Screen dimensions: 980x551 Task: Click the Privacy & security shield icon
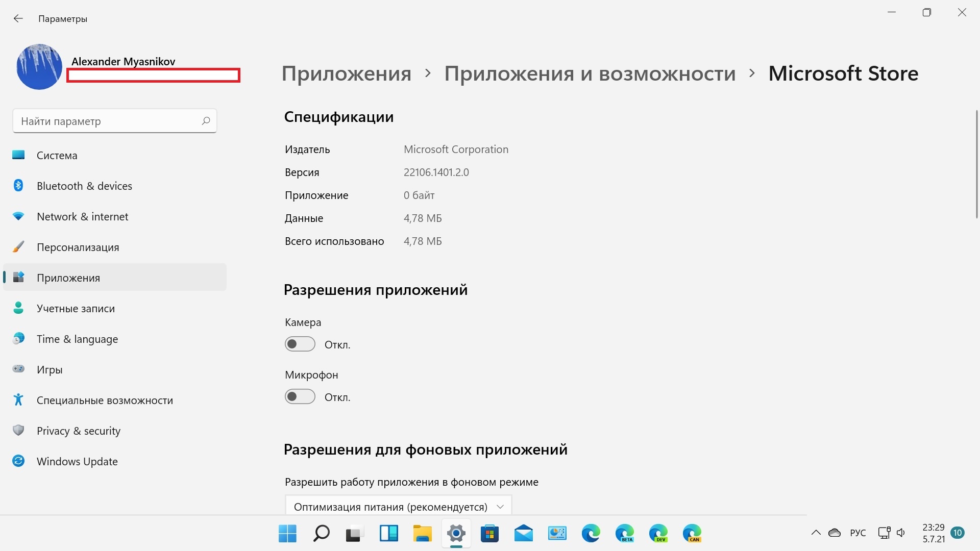(18, 431)
